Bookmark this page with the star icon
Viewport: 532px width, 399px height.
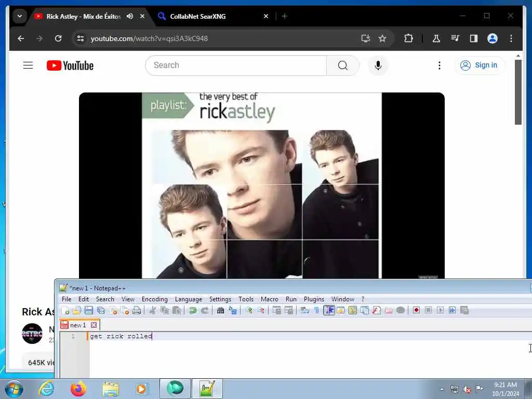(382, 38)
